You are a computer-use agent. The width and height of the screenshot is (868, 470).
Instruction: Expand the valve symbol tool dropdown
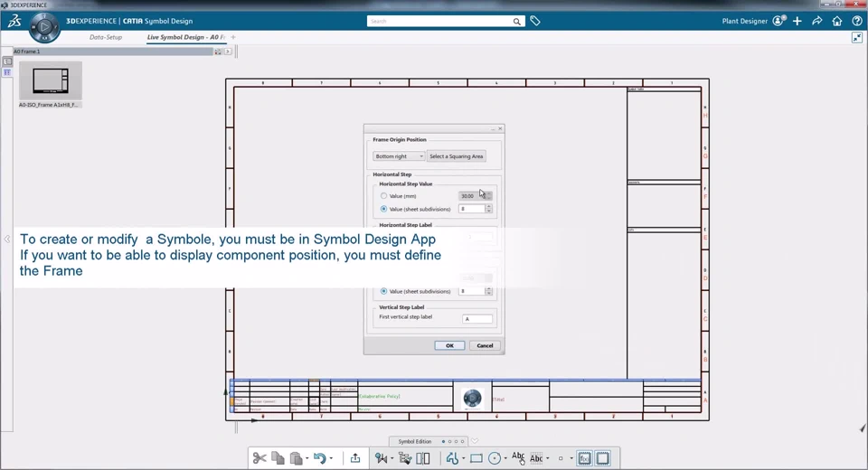[392, 458]
